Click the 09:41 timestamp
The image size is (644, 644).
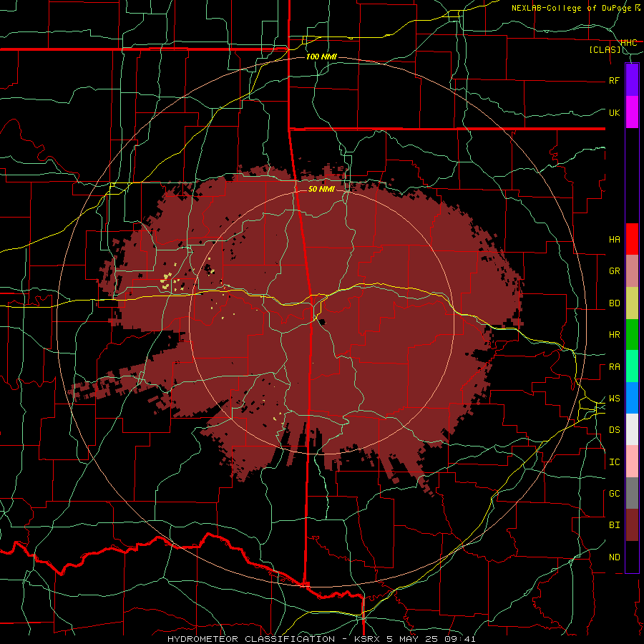coord(462,639)
